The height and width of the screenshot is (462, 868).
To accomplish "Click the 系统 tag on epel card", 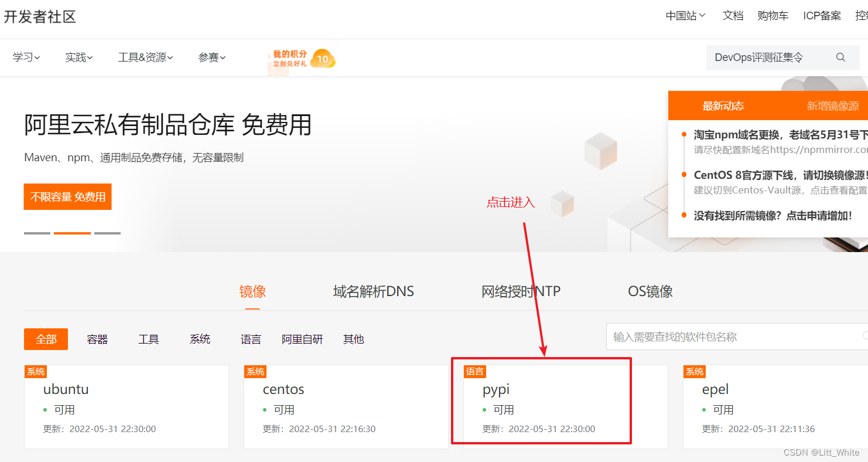I will tap(695, 372).
